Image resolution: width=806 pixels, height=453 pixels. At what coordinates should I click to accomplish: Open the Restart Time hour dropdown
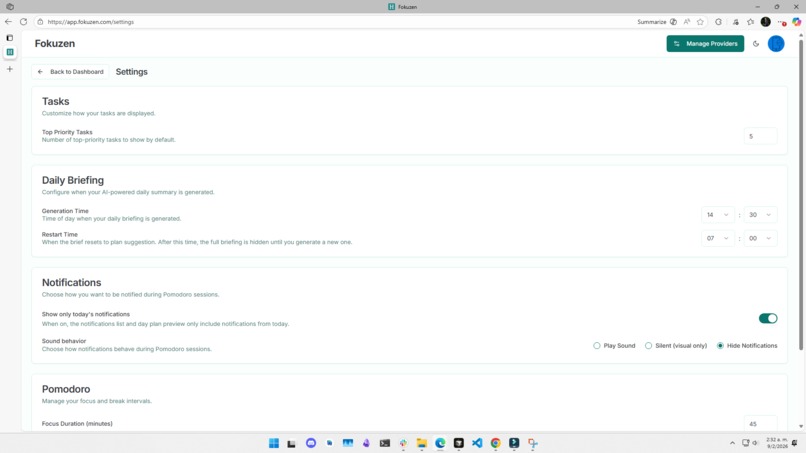coord(718,238)
